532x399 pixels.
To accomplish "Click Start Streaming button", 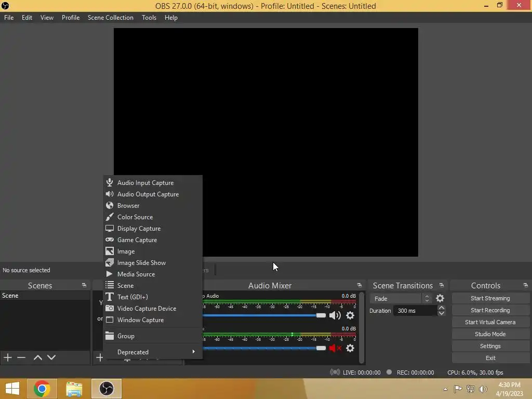I will pyautogui.click(x=490, y=298).
